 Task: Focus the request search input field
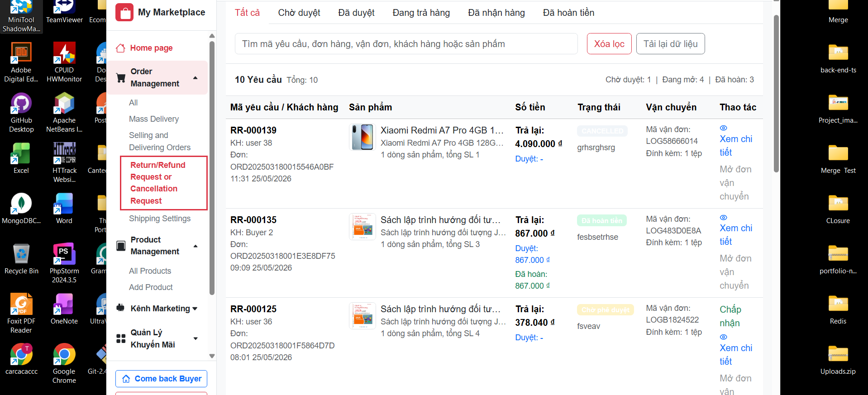(406, 44)
